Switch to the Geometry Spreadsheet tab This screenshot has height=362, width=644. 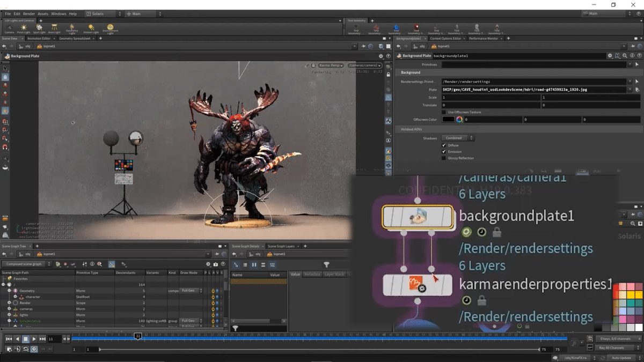[74, 39]
